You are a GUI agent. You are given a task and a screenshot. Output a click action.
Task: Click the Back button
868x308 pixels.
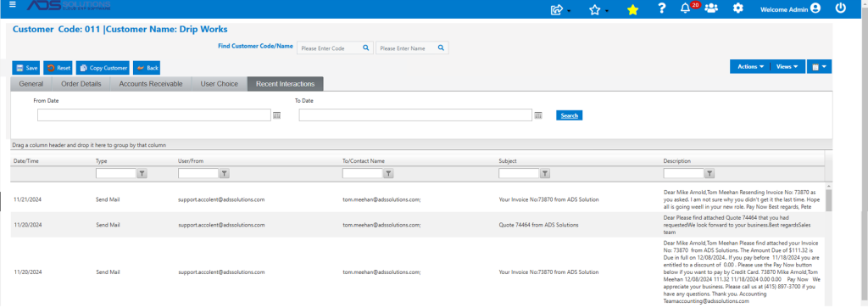pos(147,68)
